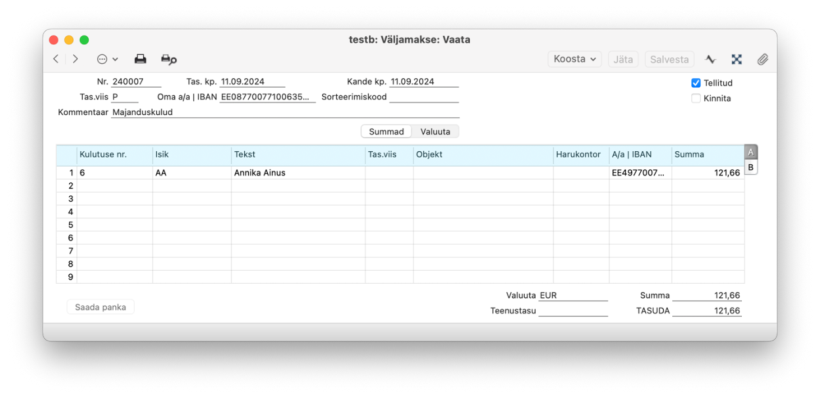
Task: Click the Jäta button
Action: pos(623,59)
